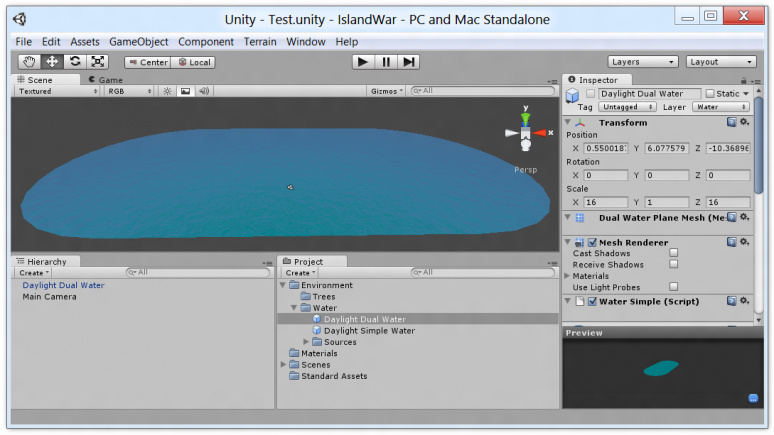Toggle the Inspector lock icon
This screenshot has width=774, height=435.
pos(743,80)
